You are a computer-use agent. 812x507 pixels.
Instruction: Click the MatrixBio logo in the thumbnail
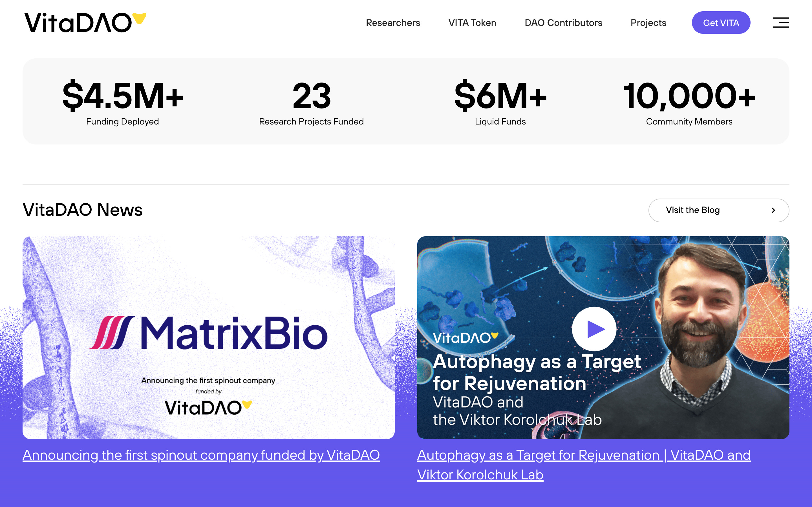tap(208, 333)
